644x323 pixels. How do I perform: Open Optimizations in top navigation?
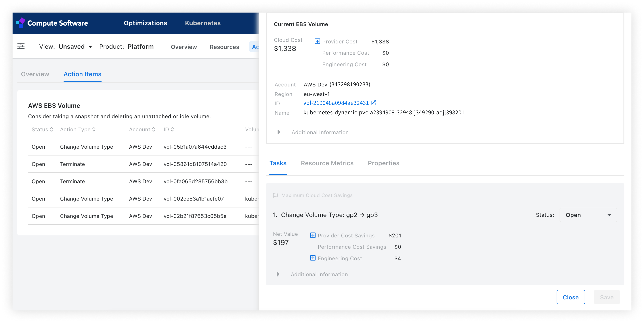[145, 23]
